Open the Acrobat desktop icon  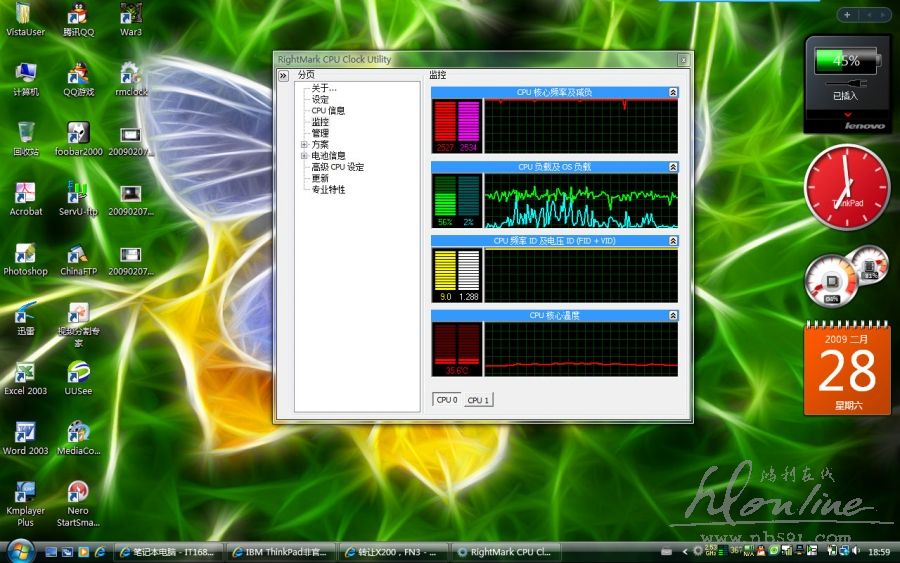pos(25,196)
